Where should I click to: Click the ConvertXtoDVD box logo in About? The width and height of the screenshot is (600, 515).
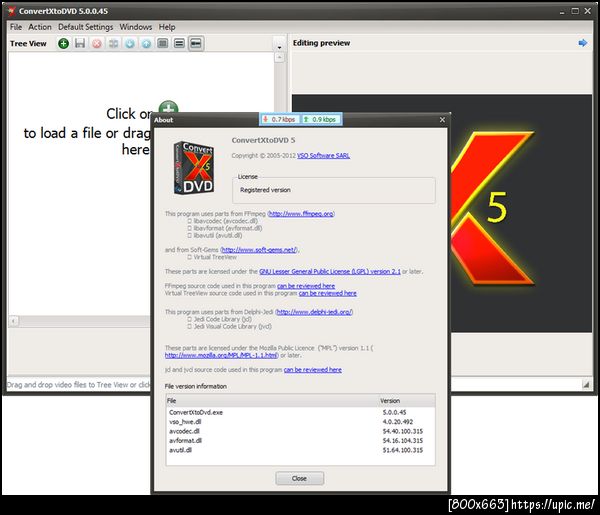(194, 168)
